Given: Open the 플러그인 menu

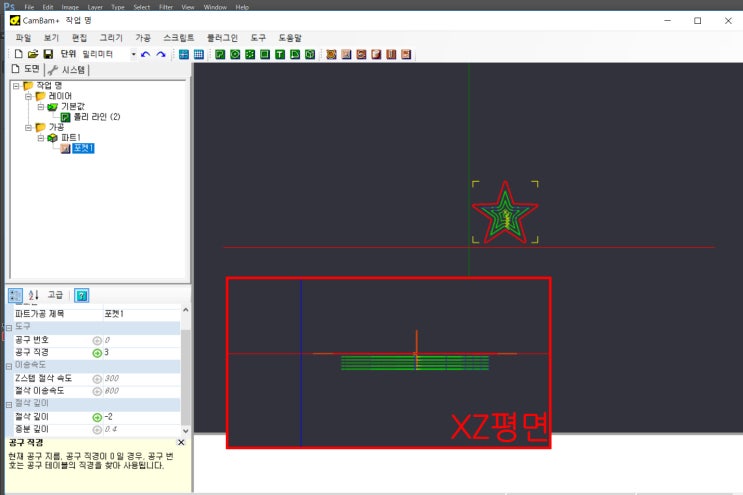Looking at the screenshot, I should coord(223,38).
